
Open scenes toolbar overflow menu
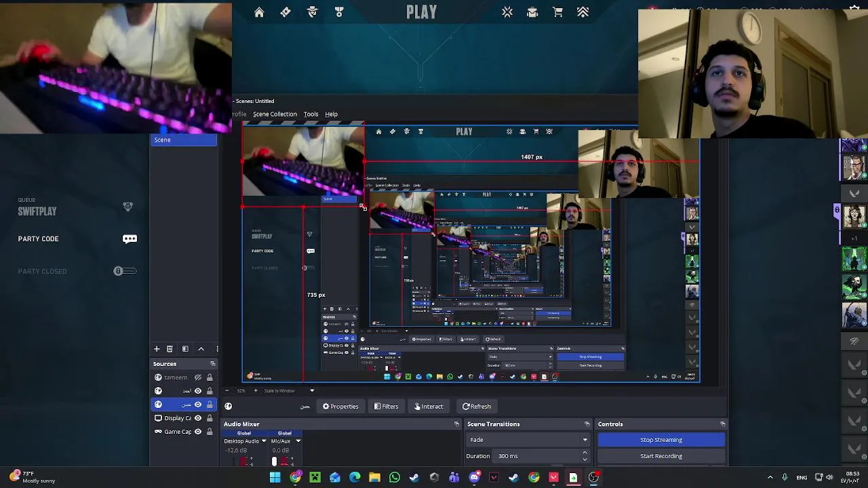[x=216, y=348]
